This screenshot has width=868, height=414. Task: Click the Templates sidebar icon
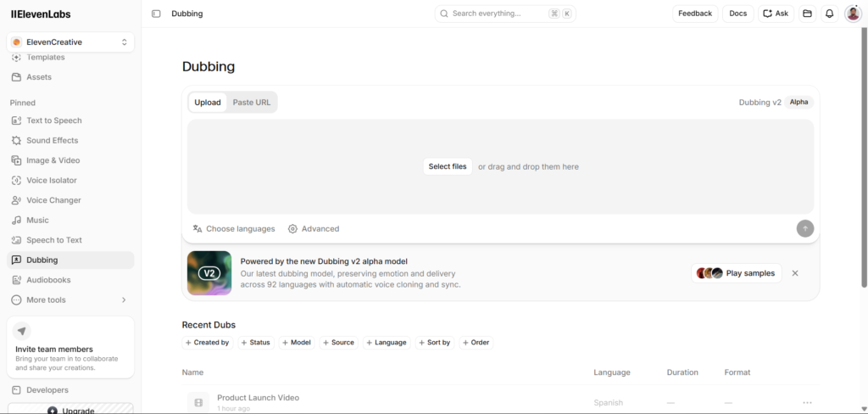[17, 57]
